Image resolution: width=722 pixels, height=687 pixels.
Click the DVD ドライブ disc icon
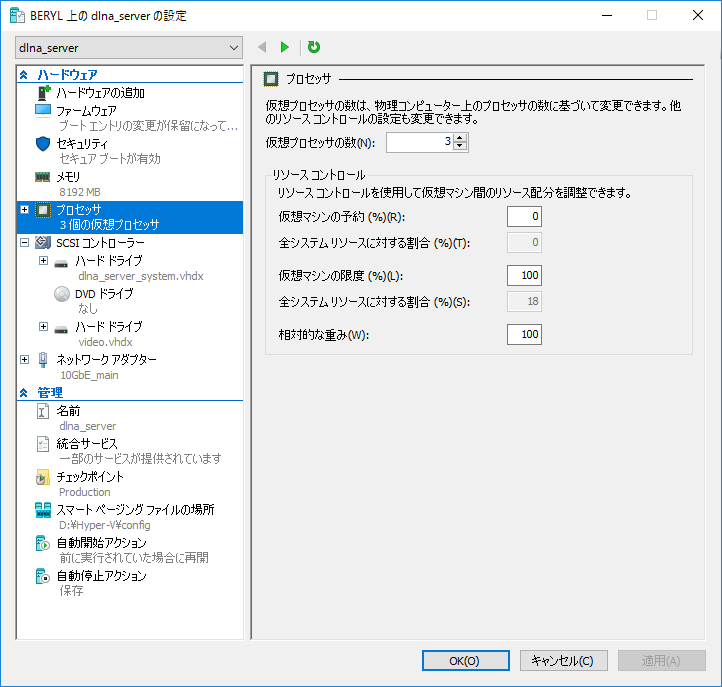point(62,294)
